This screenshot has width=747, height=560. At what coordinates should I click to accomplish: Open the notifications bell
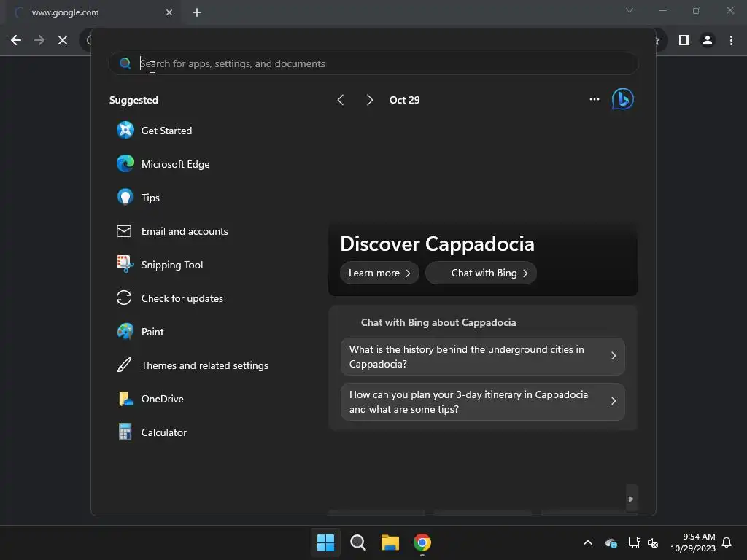tap(727, 542)
